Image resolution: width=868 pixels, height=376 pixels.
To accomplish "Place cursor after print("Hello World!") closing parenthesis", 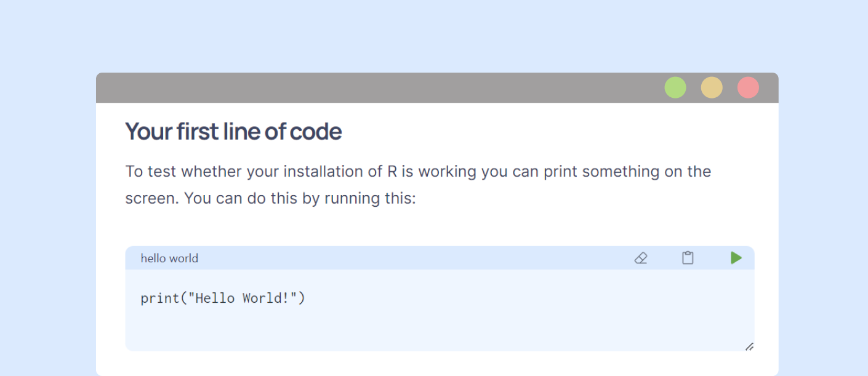I will 305,298.
